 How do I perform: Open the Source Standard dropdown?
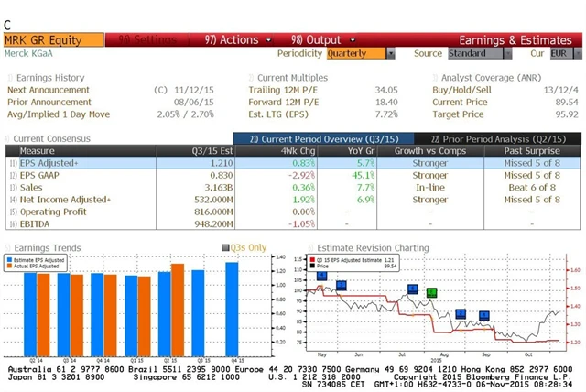(472, 54)
